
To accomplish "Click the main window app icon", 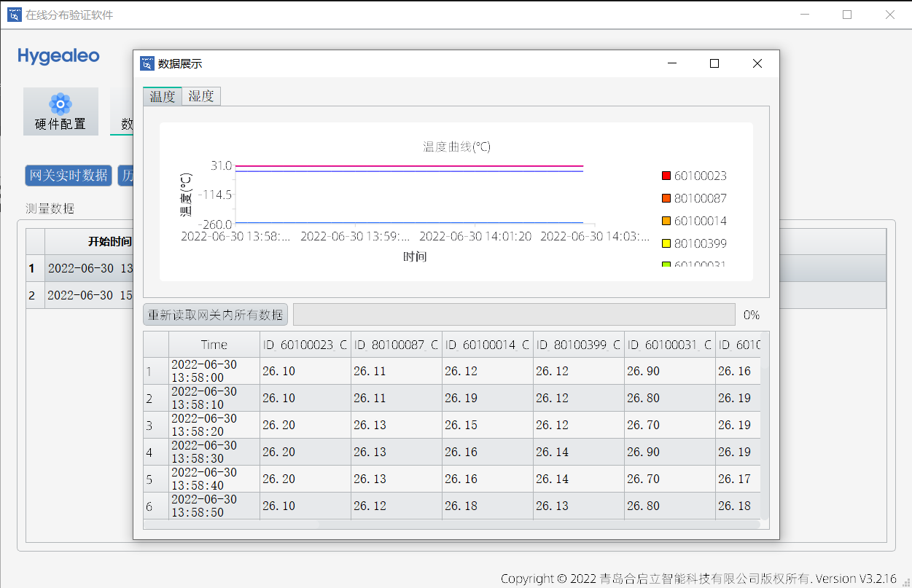I will coord(14,15).
